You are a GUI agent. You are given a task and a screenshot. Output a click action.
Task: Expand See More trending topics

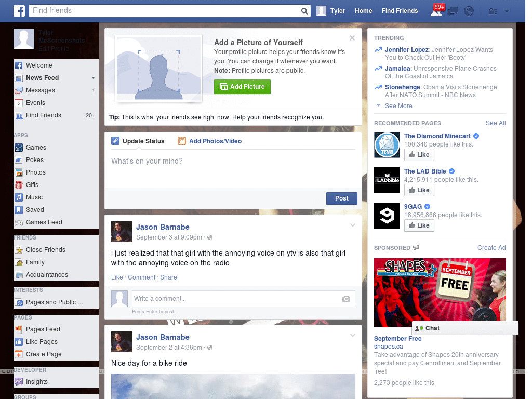[x=398, y=106]
